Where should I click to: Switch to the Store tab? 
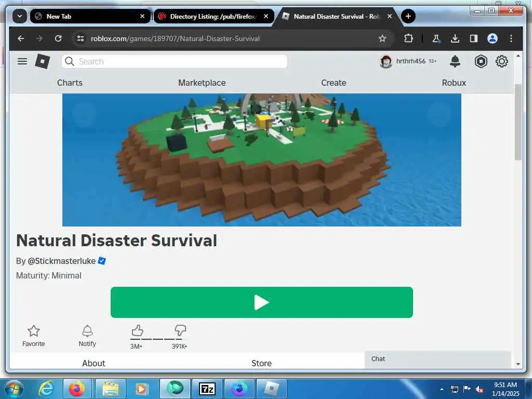(x=261, y=363)
